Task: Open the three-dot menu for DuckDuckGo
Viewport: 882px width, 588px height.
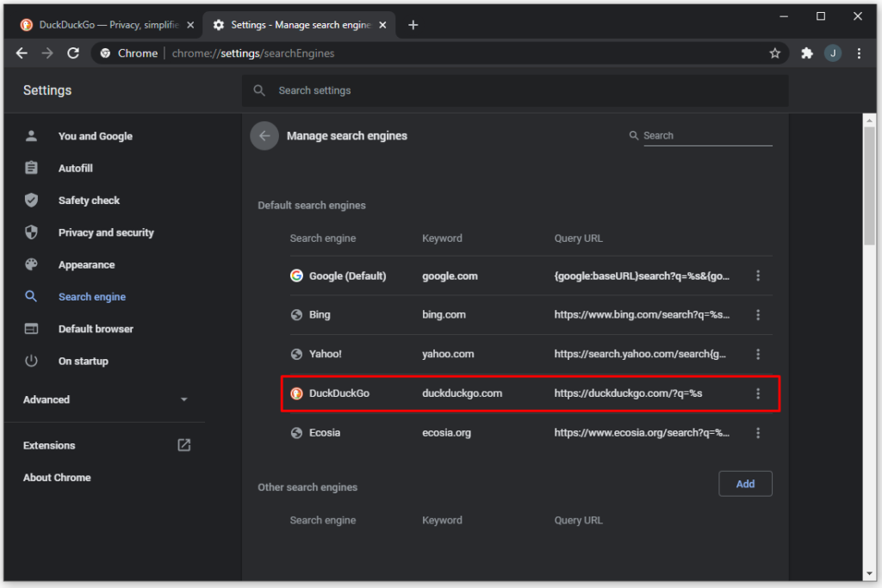Action: tap(759, 393)
